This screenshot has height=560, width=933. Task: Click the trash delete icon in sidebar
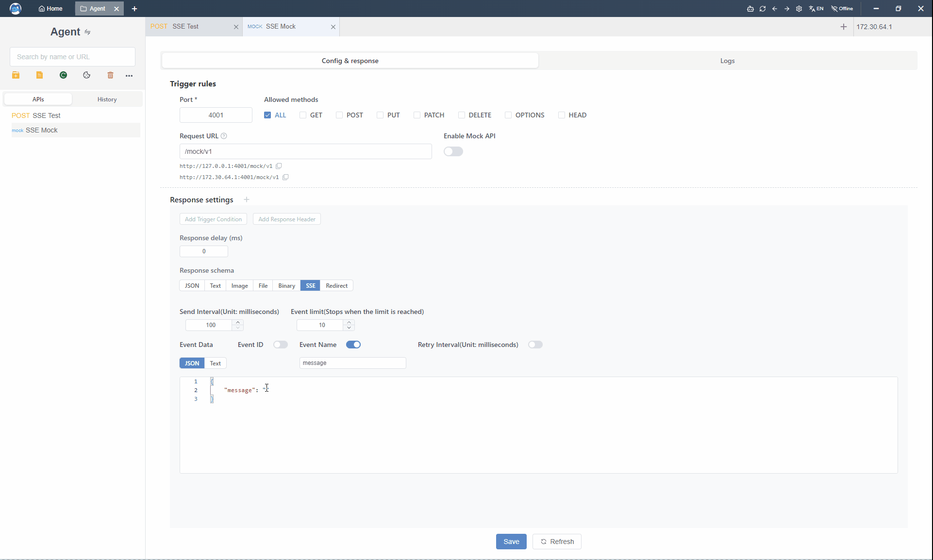tap(110, 75)
